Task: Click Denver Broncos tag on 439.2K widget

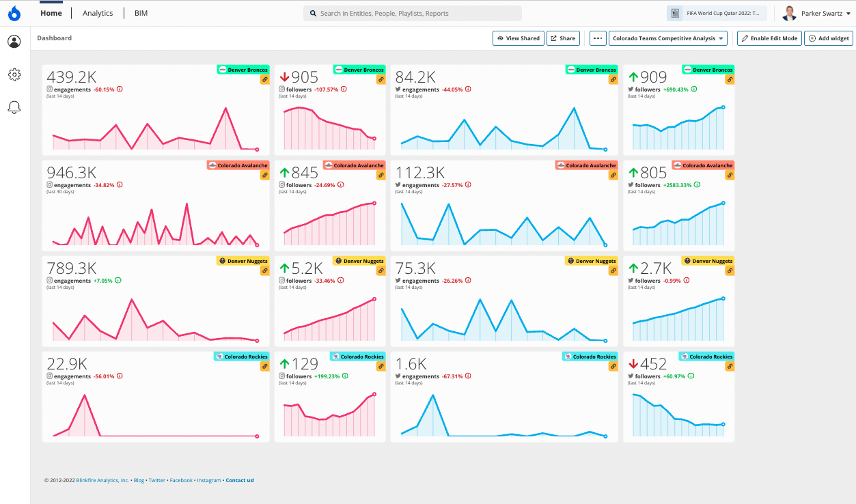Action: [243, 70]
